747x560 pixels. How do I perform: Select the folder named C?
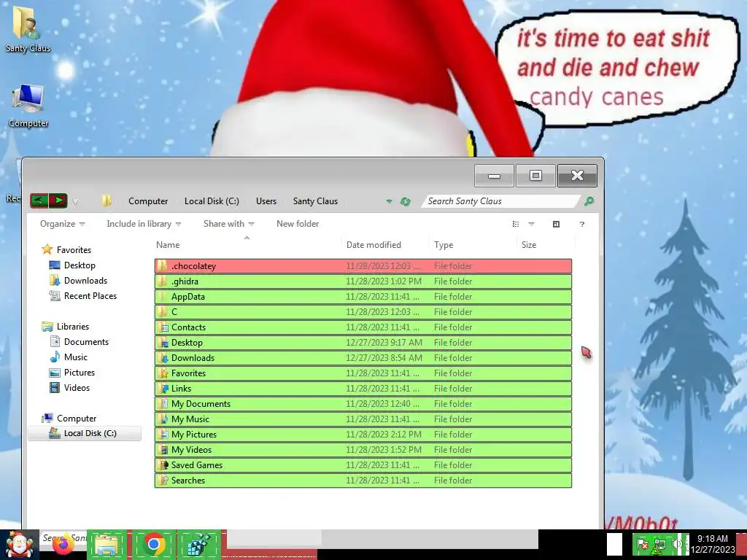coord(363,312)
